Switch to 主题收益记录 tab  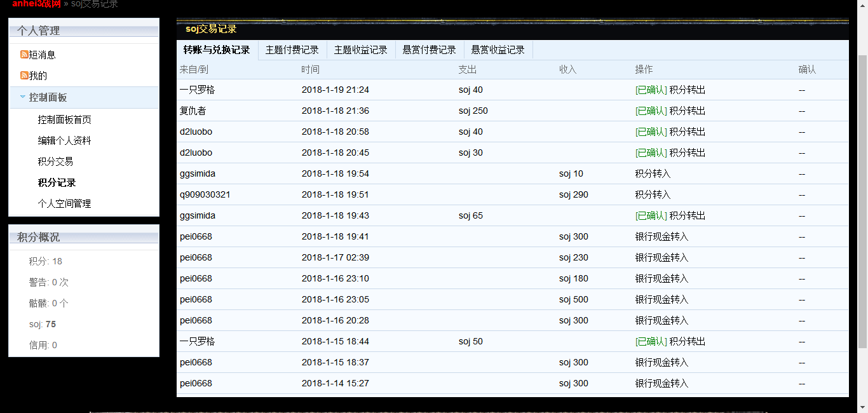tap(361, 50)
